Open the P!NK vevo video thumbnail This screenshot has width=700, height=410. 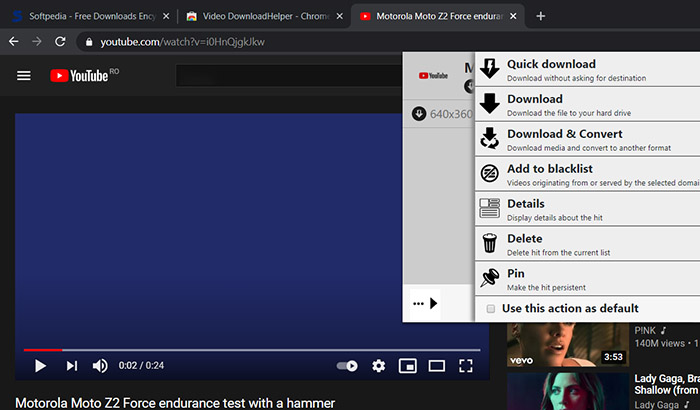(x=568, y=344)
